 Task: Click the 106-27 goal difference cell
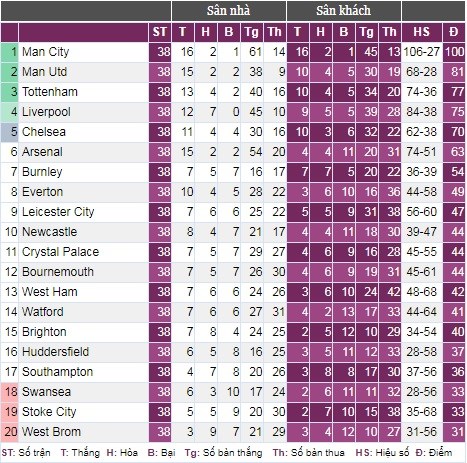tap(422, 52)
